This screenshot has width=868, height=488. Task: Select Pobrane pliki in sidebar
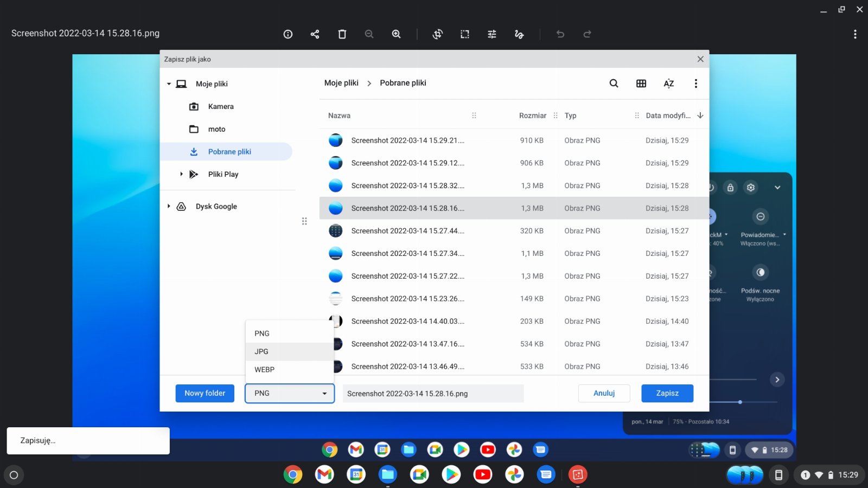[x=226, y=152]
